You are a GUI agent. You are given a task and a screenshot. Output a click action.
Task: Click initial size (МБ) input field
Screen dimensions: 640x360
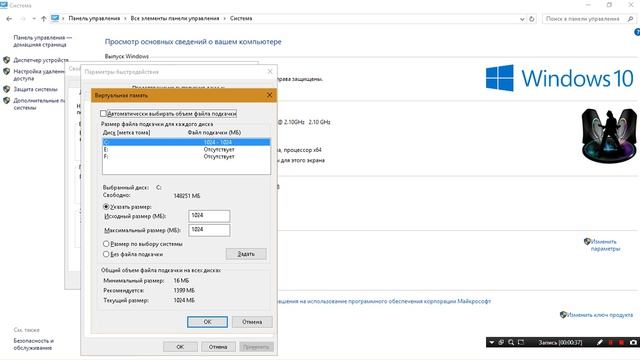[x=209, y=216]
